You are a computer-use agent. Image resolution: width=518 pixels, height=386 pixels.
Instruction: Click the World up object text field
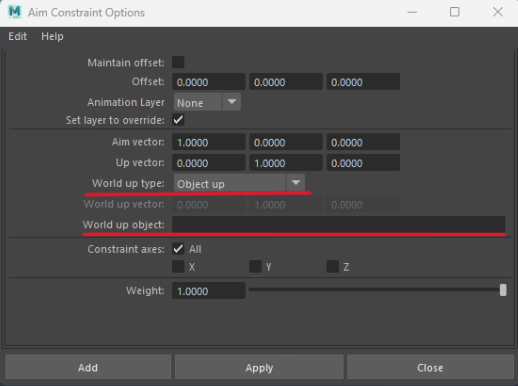(339, 224)
